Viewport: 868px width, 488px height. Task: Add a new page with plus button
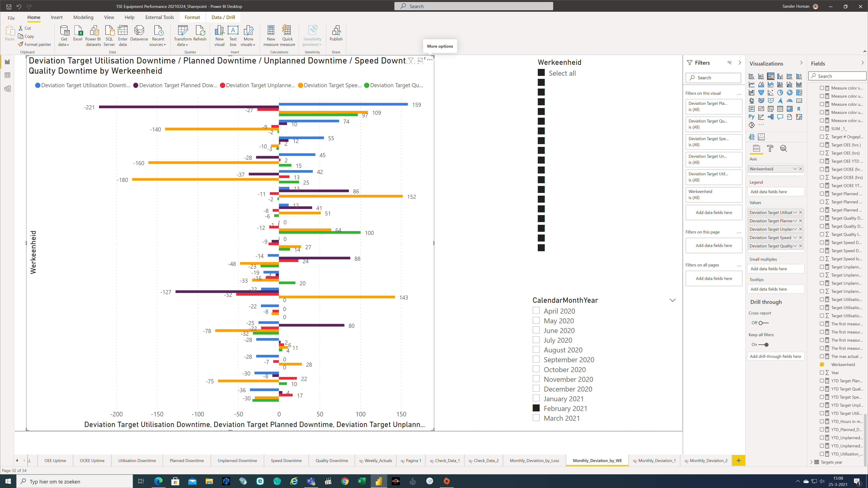738,460
